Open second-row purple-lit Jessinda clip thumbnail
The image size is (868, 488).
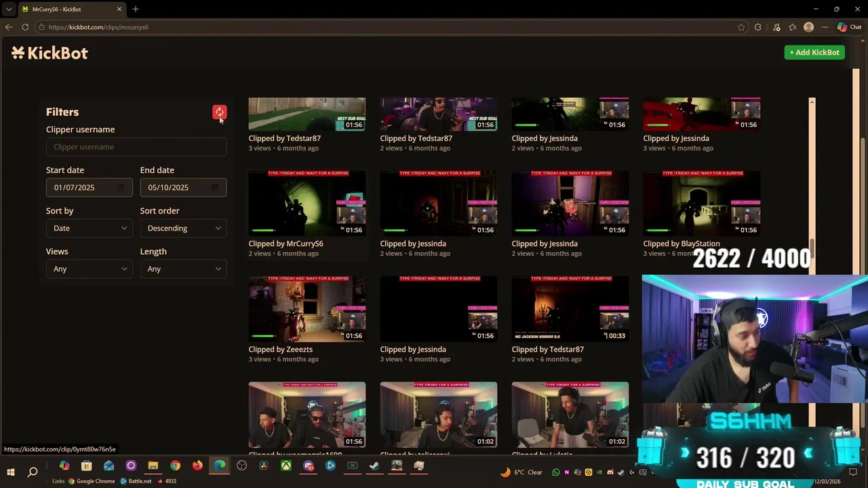[x=570, y=203]
